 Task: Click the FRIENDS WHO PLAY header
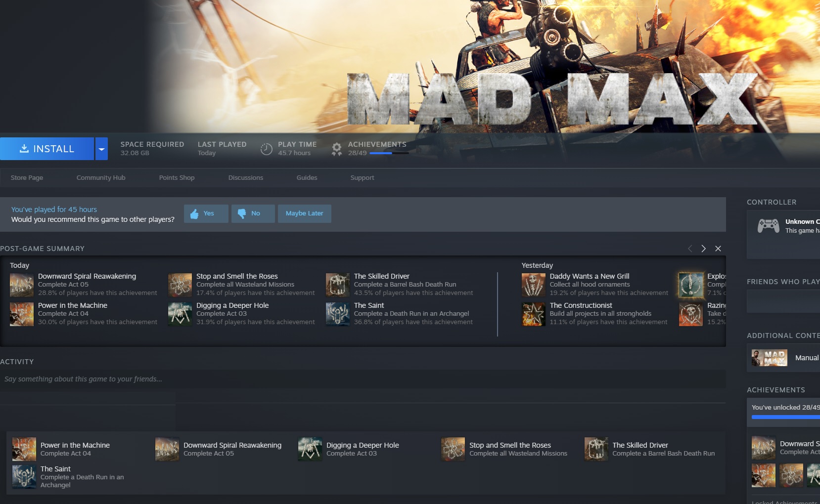783,282
